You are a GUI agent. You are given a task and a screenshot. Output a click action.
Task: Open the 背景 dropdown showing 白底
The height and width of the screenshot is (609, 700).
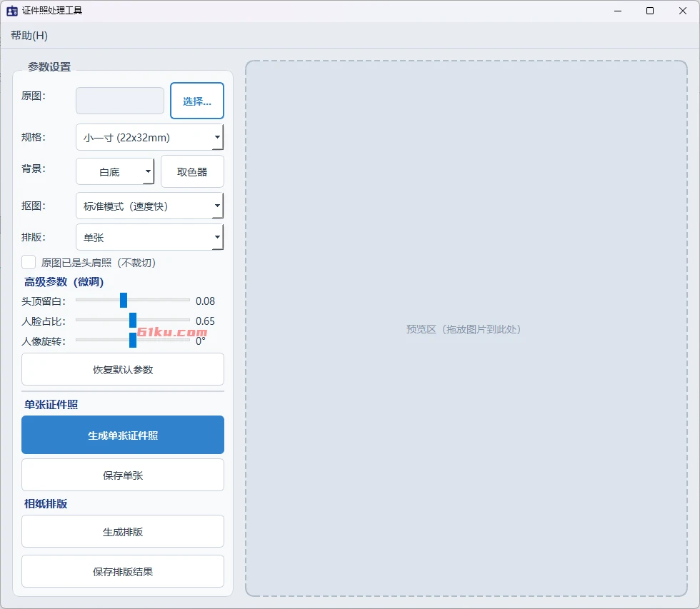(x=115, y=172)
